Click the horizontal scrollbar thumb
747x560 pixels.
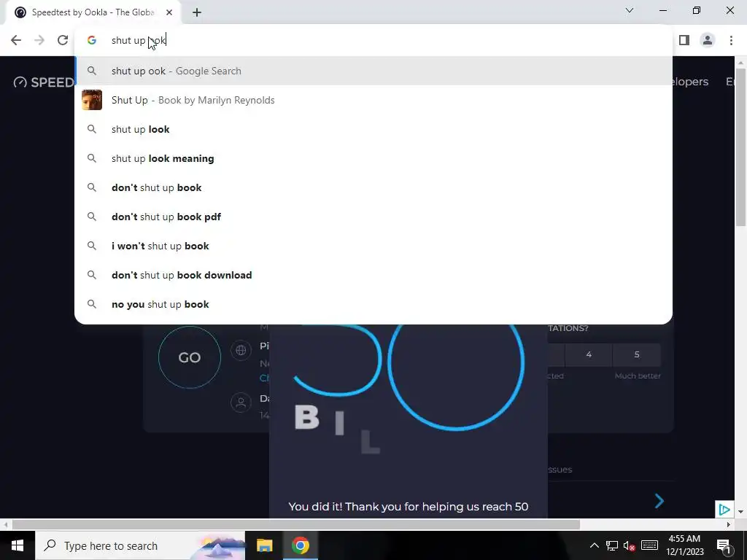tap(296, 525)
